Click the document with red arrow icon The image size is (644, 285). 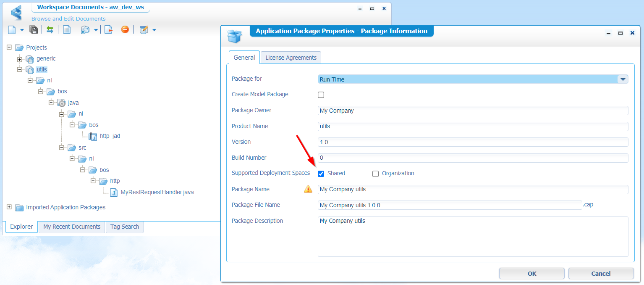click(108, 30)
